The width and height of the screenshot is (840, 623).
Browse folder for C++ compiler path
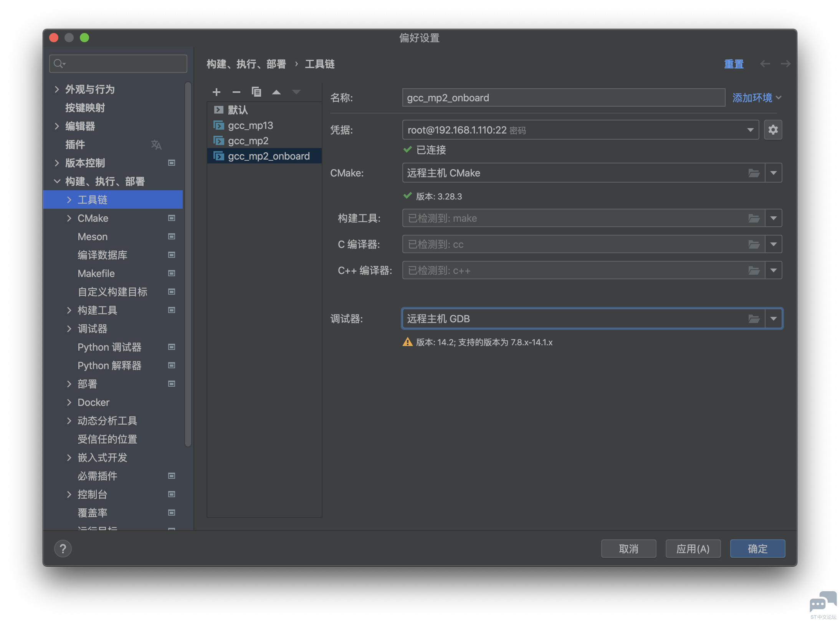click(x=754, y=270)
